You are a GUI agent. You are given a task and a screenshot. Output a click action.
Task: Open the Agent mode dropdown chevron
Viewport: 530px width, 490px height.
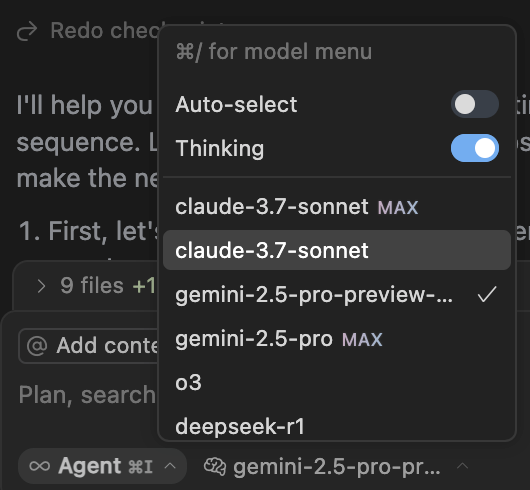point(170,466)
